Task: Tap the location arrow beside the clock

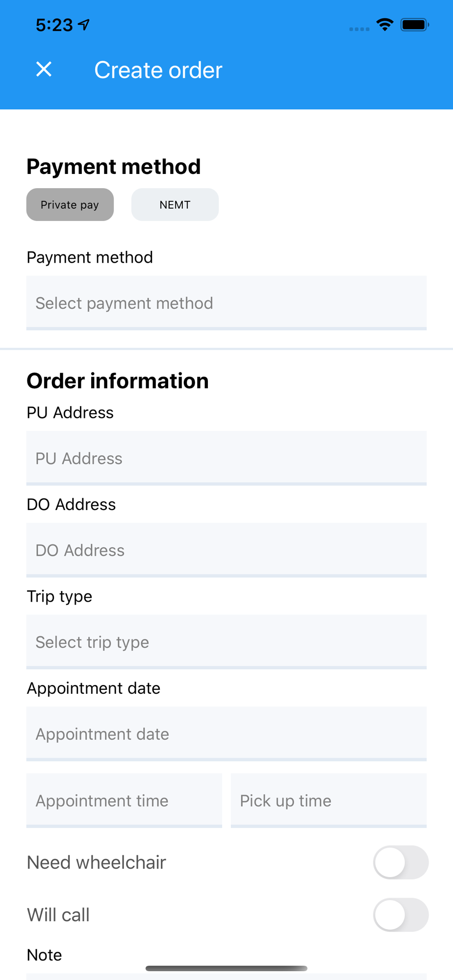Action: coord(84,24)
